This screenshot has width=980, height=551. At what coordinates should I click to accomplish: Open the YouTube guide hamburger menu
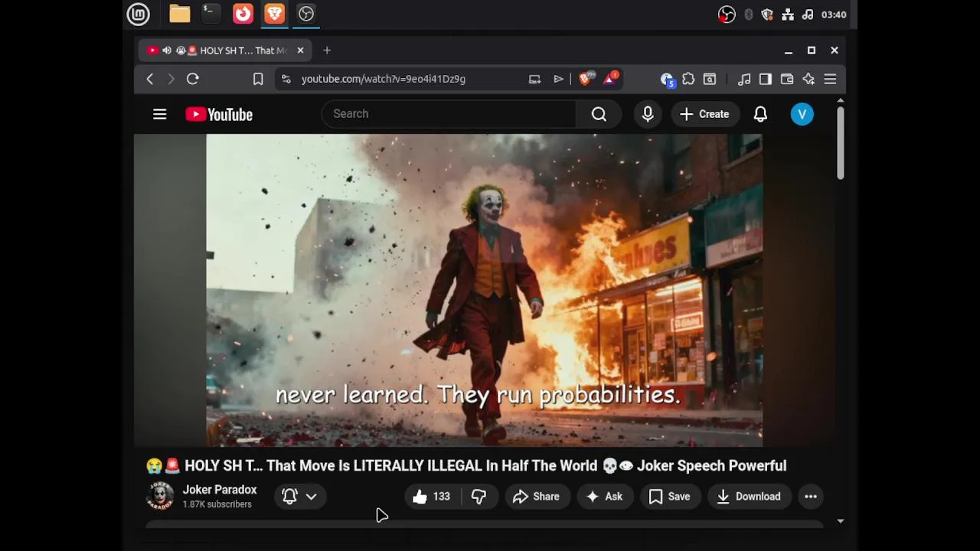tap(159, 114)
